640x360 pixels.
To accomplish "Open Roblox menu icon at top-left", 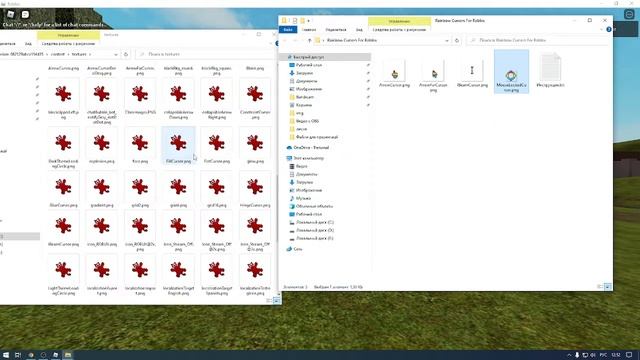I will pos(11,14).
